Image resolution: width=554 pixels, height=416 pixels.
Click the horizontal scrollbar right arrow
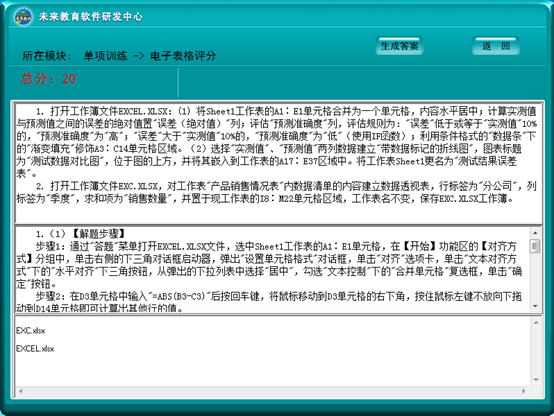[x=524, y=391]
